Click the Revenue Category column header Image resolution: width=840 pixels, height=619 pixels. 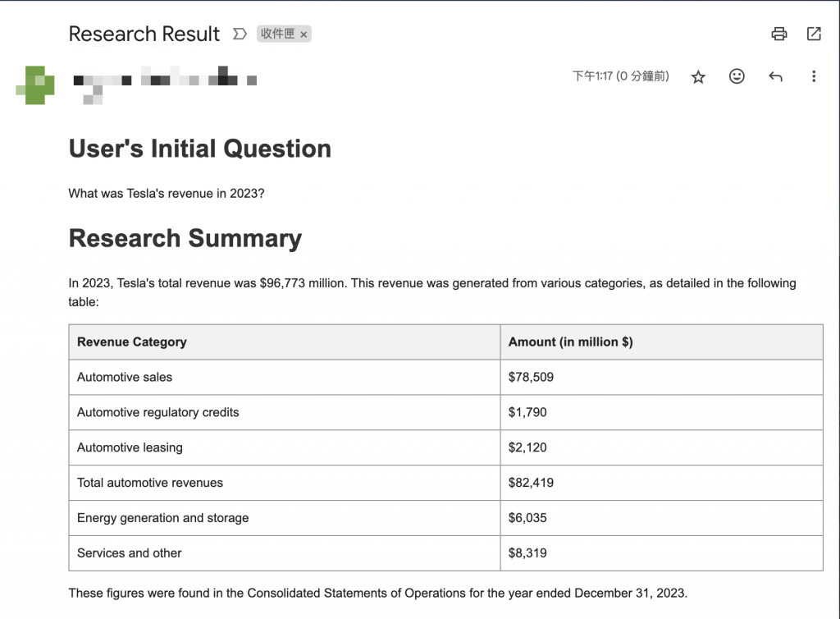pos(132,342)
